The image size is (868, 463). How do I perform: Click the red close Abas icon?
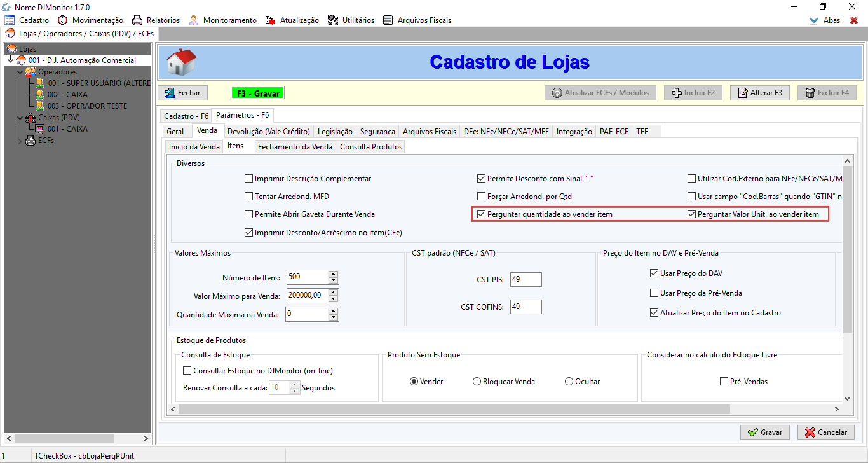853,20
